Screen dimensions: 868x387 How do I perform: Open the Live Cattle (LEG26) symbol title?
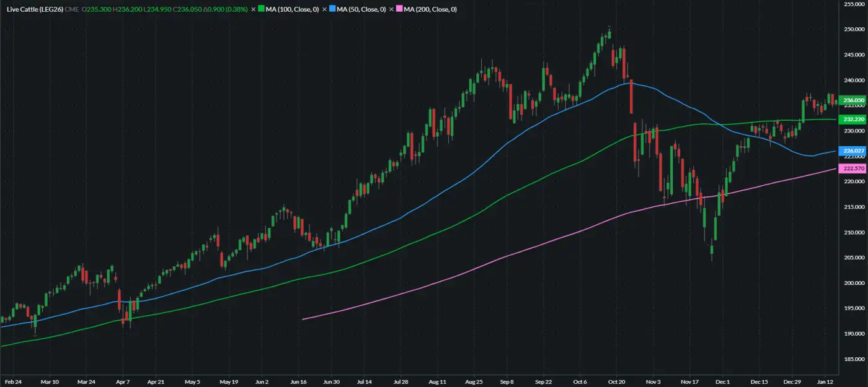[x=33, y=10]
